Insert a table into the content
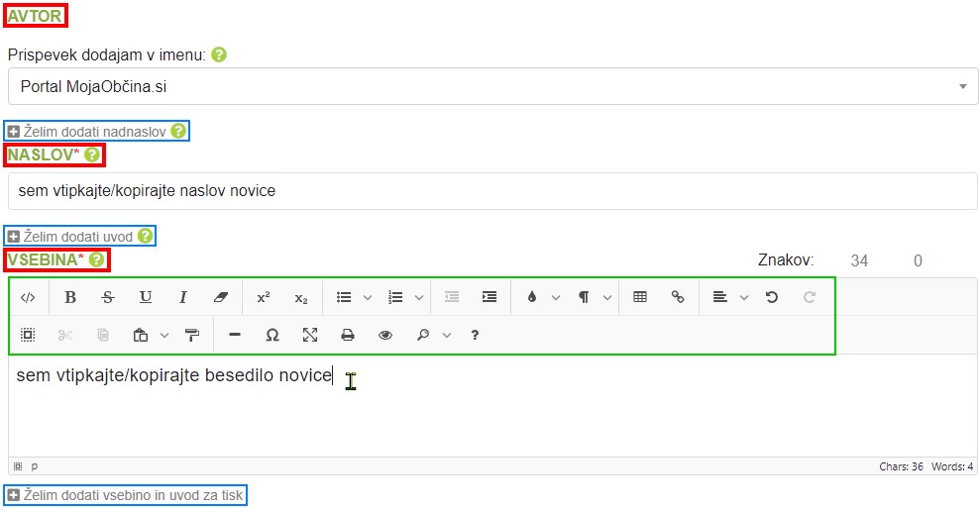 coord(640,297)
